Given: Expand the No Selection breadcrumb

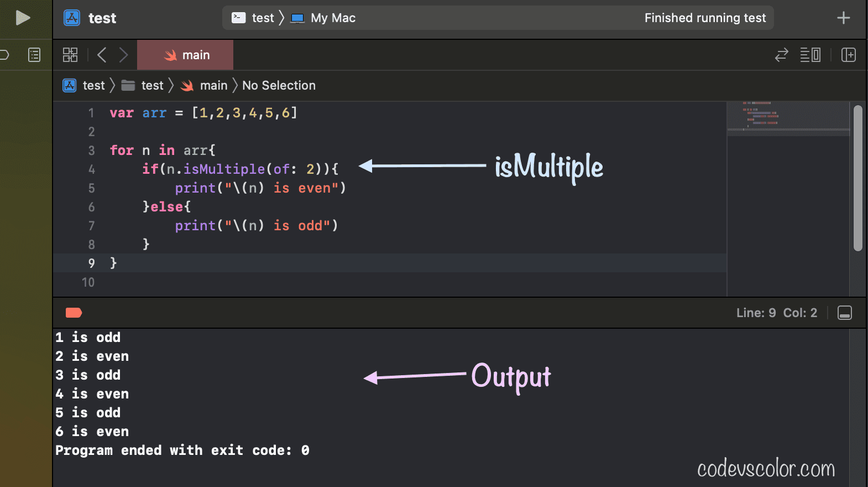Looking at the screenshot, I should click(279, 85).
